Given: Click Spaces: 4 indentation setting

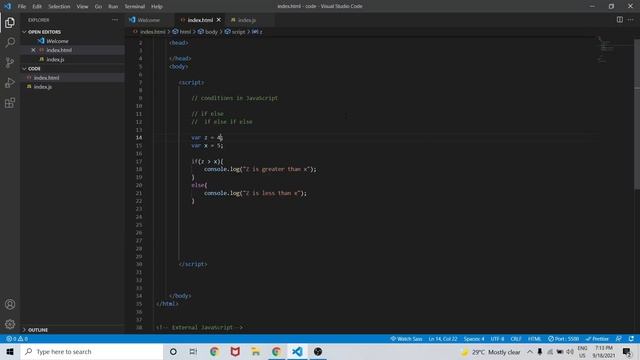Looking at the screenshot, I should point(474,339).
